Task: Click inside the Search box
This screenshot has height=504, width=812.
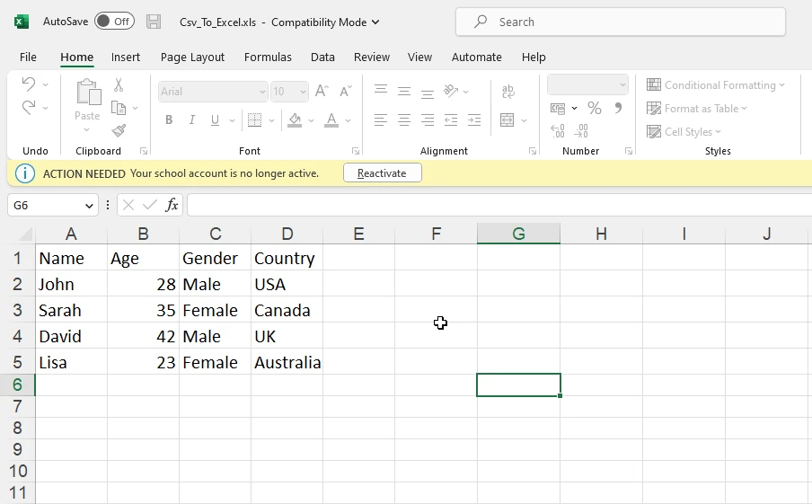Action: [629, 22]
